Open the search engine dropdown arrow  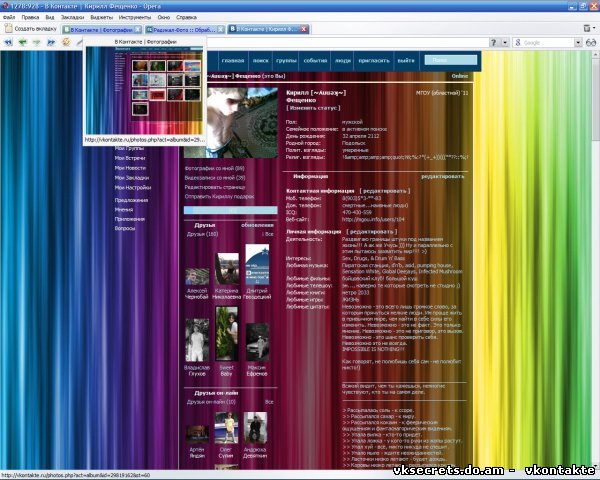[578, 43]
